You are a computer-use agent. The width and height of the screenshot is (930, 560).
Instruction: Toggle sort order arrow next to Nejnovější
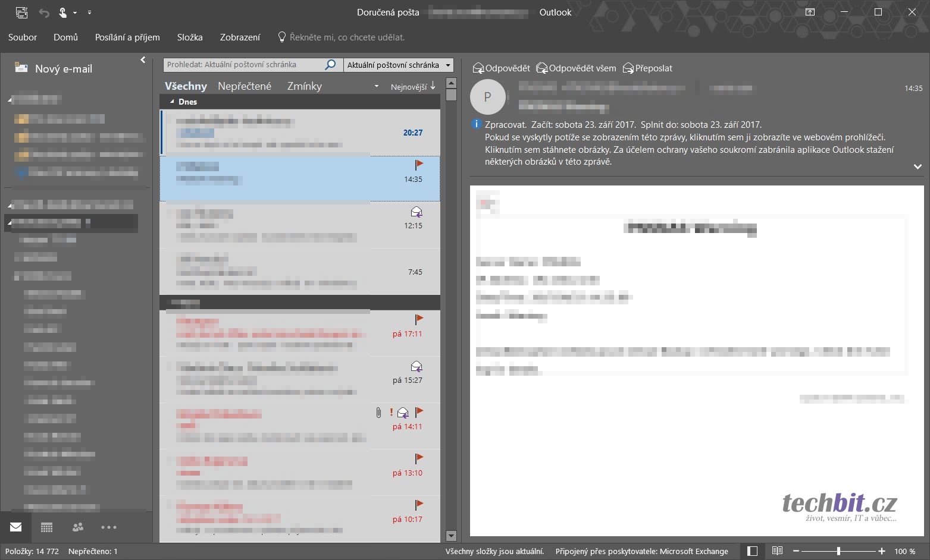coord(433,86)
